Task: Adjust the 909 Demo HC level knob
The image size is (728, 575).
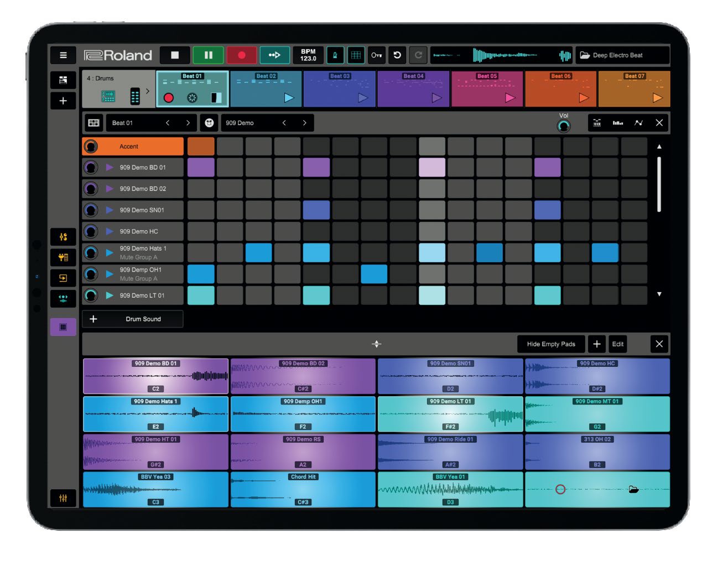Action: click(91, 231)
